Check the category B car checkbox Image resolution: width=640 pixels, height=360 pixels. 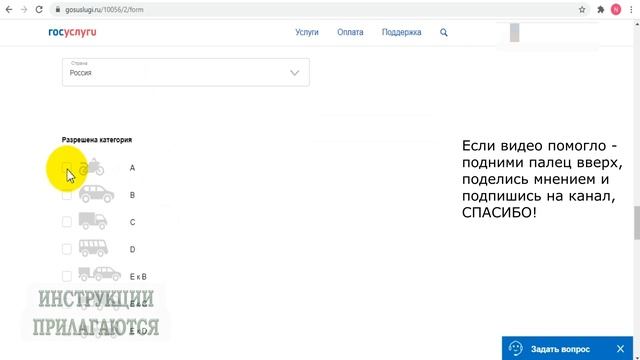[x=67, y=195]
